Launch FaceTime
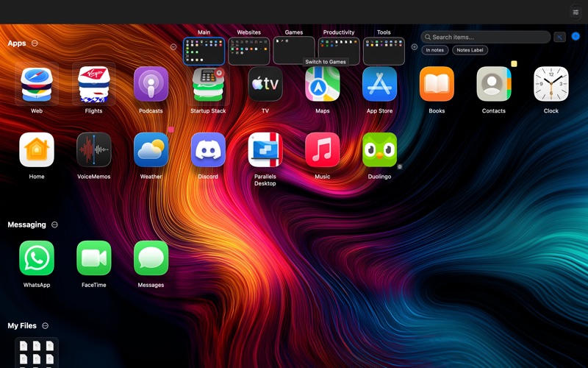 (x=94, y=258)
